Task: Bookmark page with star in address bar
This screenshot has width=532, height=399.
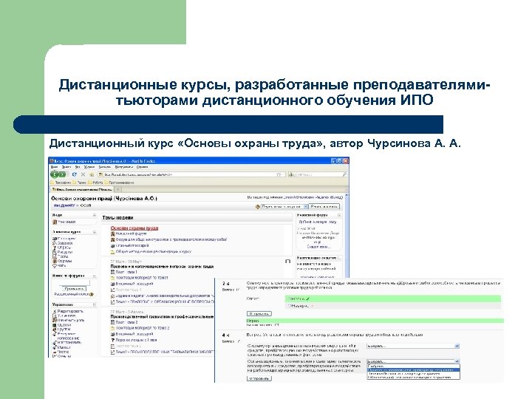Action: [x=279, y=174]
